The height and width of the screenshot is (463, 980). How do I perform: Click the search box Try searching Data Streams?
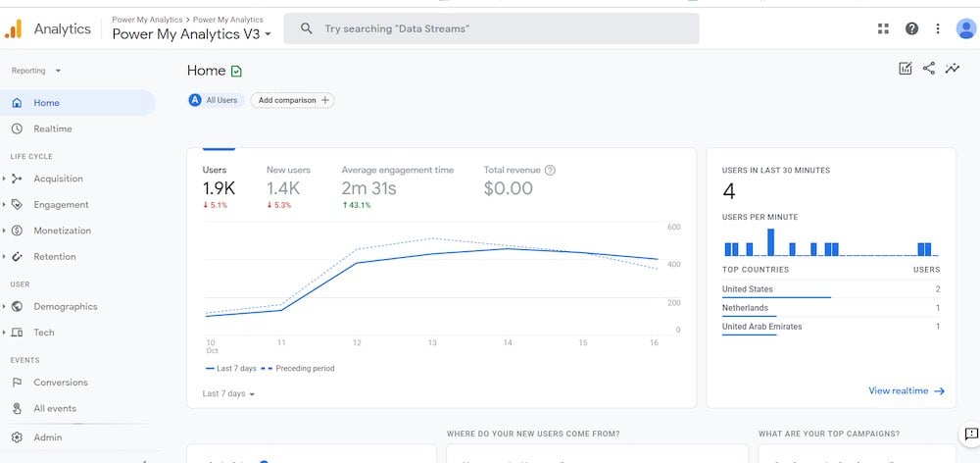491,28
